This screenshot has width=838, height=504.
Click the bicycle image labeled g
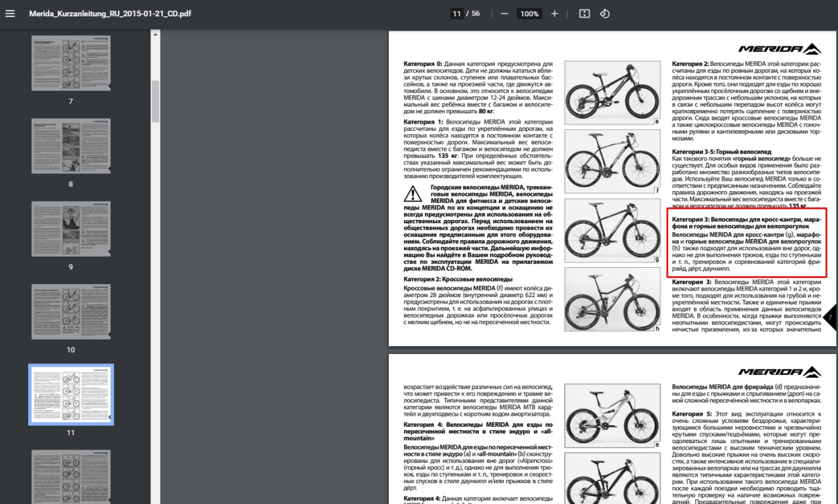tap(612, 230)
